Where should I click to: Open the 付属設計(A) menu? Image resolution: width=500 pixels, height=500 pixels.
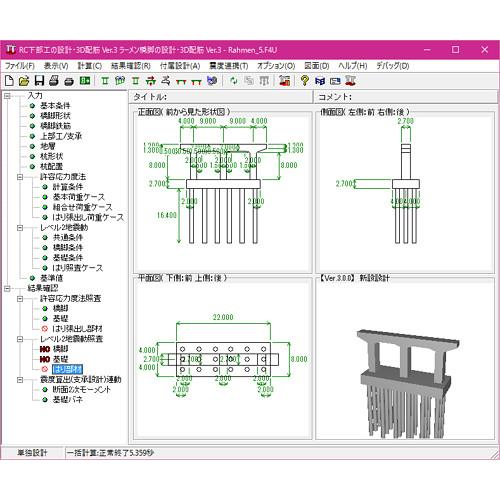180,66
